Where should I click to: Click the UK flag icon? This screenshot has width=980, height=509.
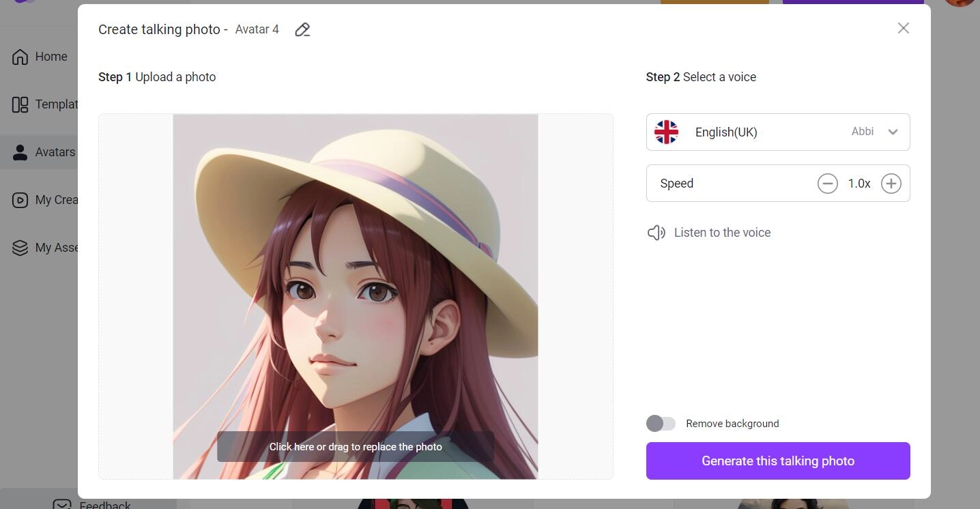666,132
